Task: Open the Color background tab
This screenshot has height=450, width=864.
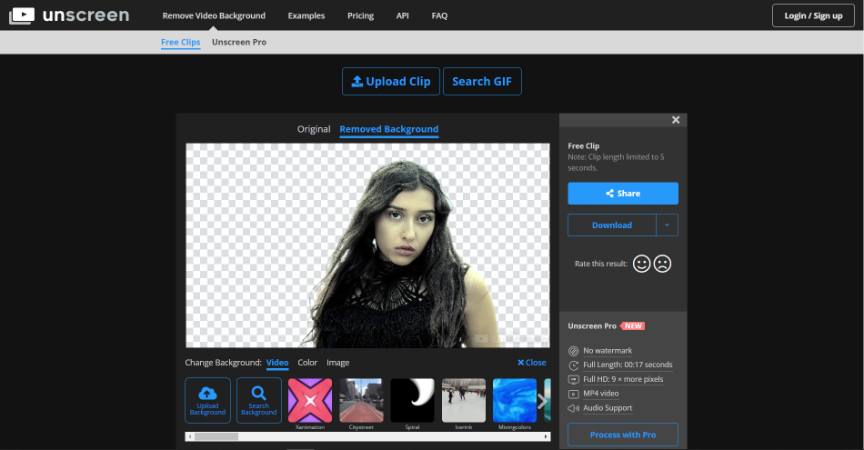Action: tap(307, 363)
